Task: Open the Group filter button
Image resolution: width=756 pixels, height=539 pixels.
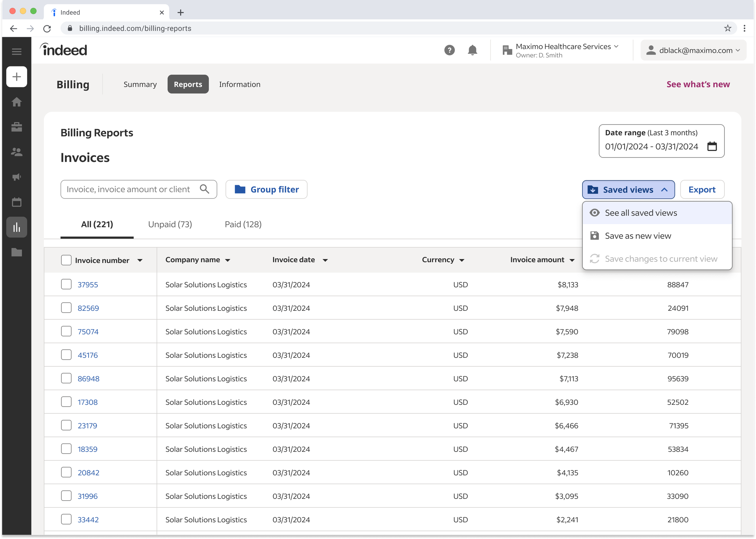Action: click(266, 189)
